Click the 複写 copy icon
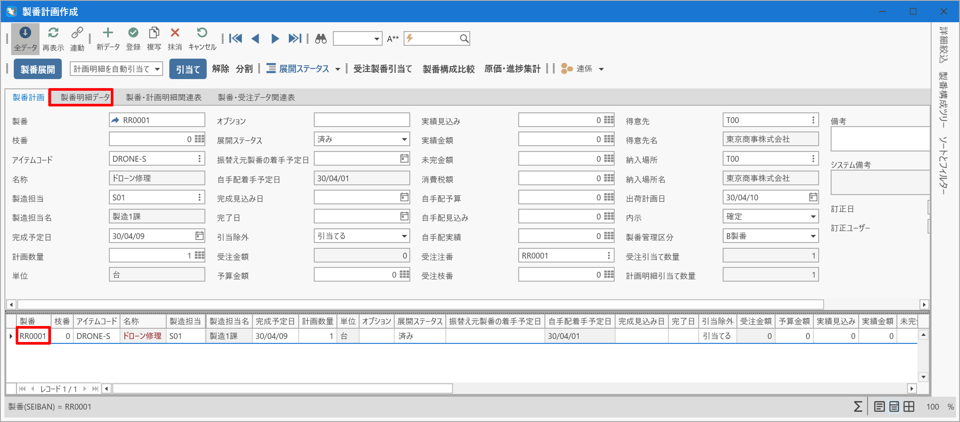Screen dimensions: 960x422 (154, 35)
